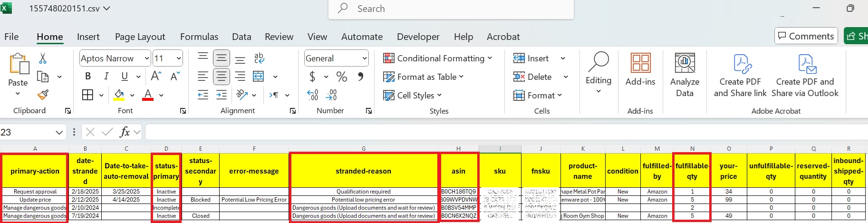The height and width of the screenshot is (223, 868).
Task: Click the red Font Color button
Action: pos(148,95)
